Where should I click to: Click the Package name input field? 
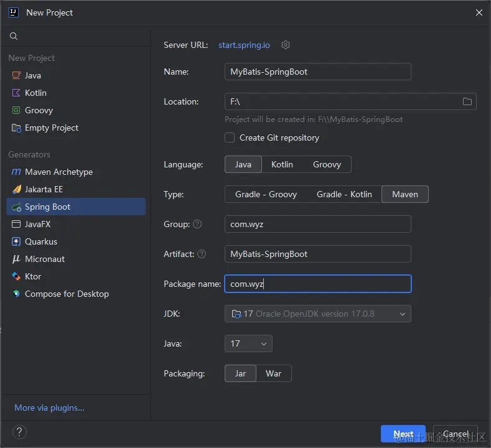pos(318,284)
